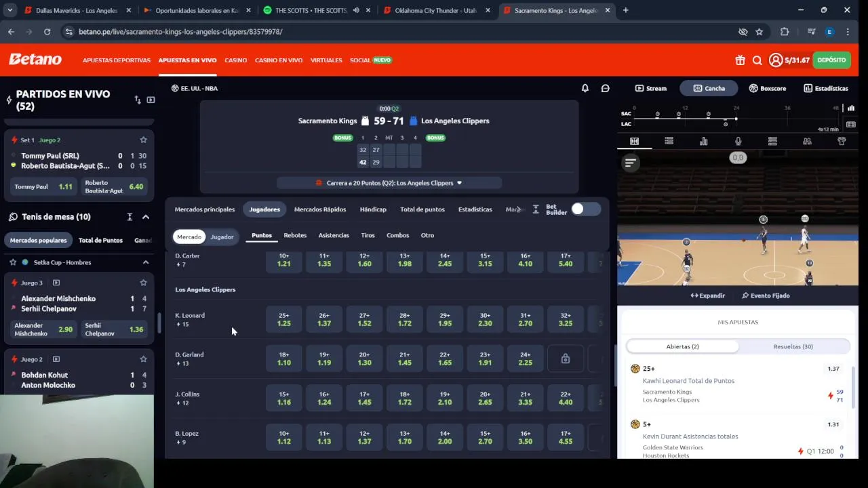
Task: Switch bets list to Resueltas (30)
Action: tap(793, 346)
